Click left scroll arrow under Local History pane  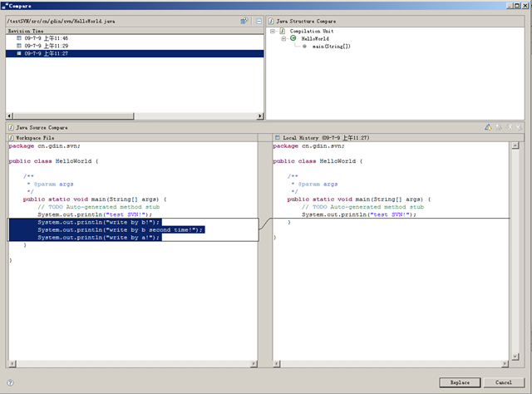[277, 364]
